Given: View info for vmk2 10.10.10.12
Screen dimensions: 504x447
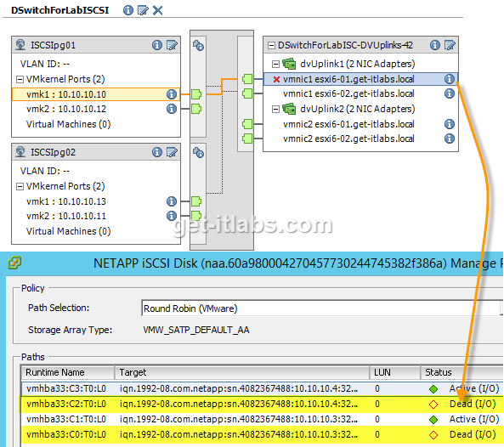Looking at the screenshot, I should click(x=172, y=109).
